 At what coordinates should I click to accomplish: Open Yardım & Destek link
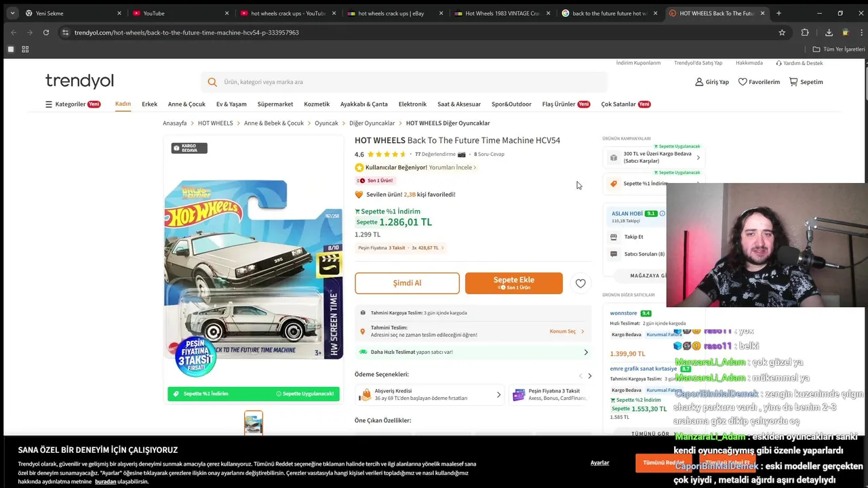(800, 63)
